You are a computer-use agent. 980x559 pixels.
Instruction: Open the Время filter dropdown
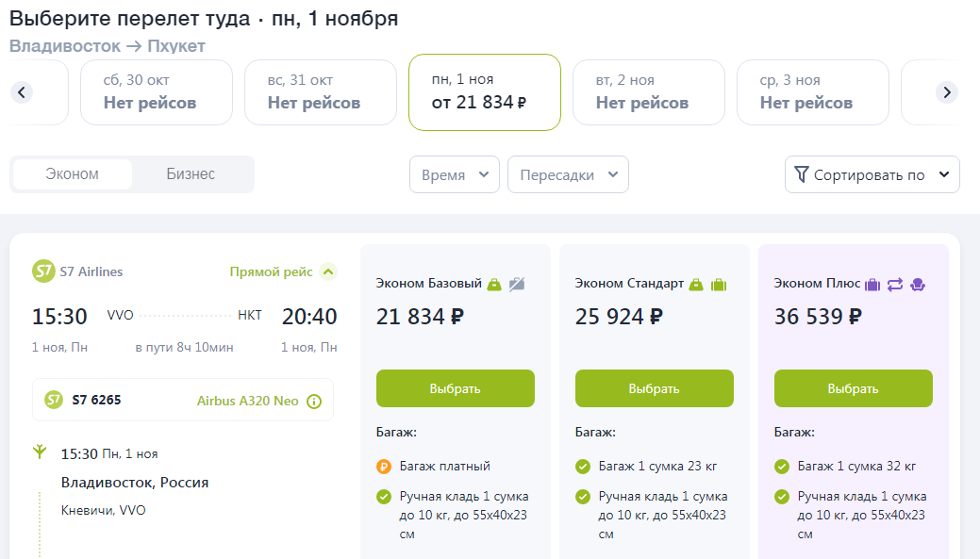455,174
